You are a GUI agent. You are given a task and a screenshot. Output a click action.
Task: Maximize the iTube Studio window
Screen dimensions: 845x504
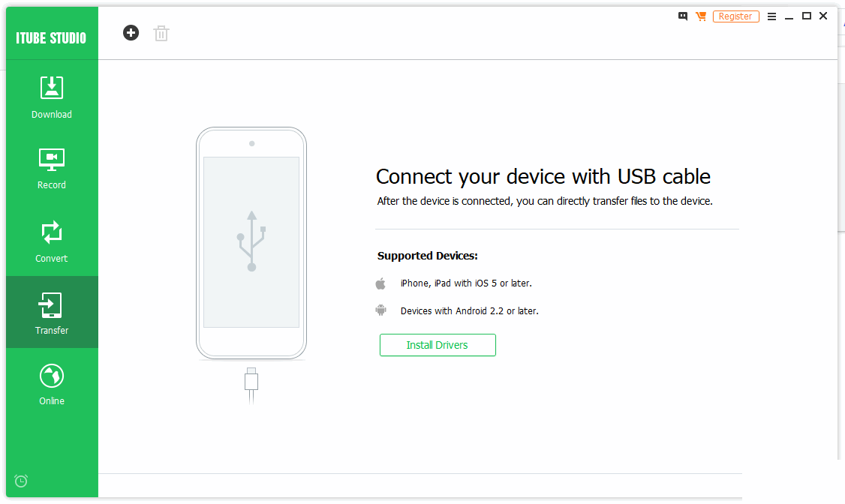[806, 16]
